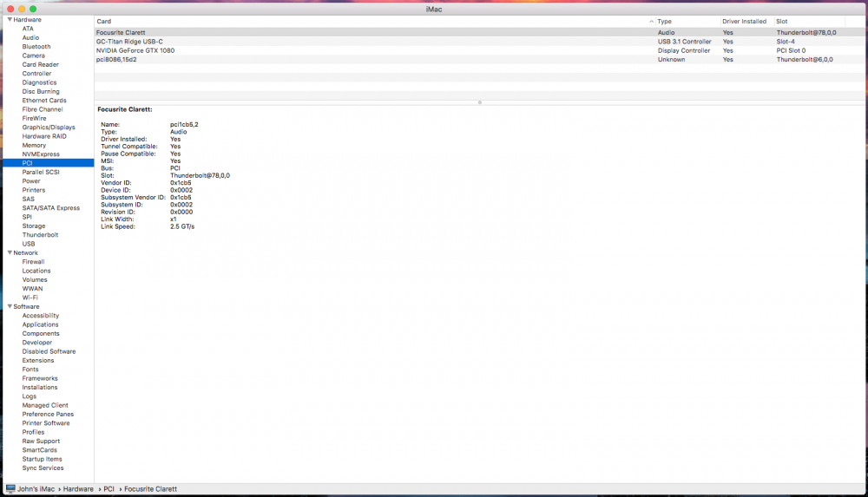Select Components under Software
This screenshot has width=868, height=497.
pyautogui.click(x=41, y=334)
